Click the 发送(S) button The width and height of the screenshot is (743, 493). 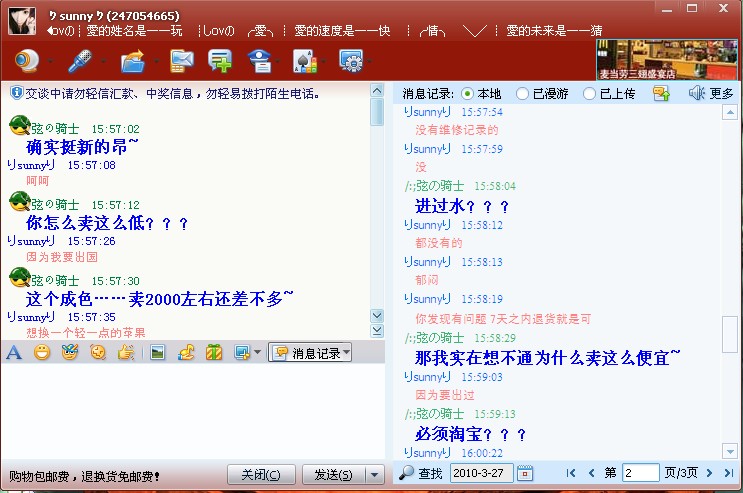[x=333, y=474]
